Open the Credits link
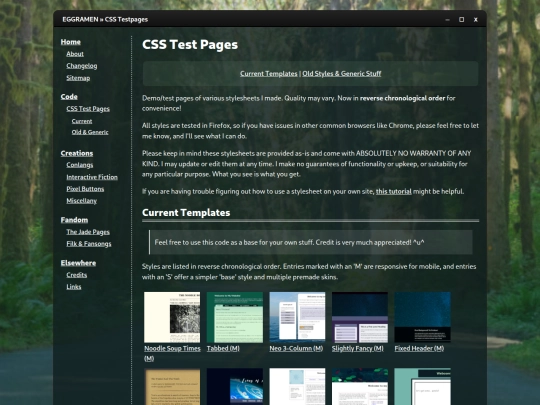 pos(76,275)
